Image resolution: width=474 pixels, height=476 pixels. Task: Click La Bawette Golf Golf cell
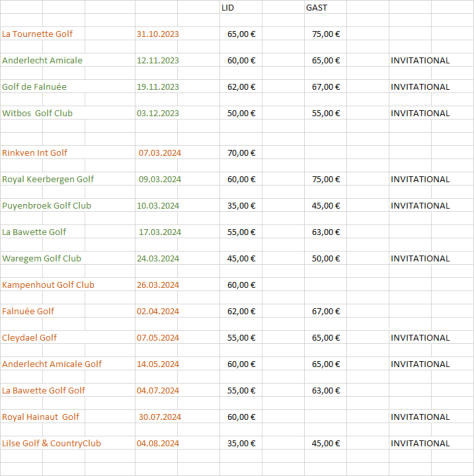coord(43,390)
